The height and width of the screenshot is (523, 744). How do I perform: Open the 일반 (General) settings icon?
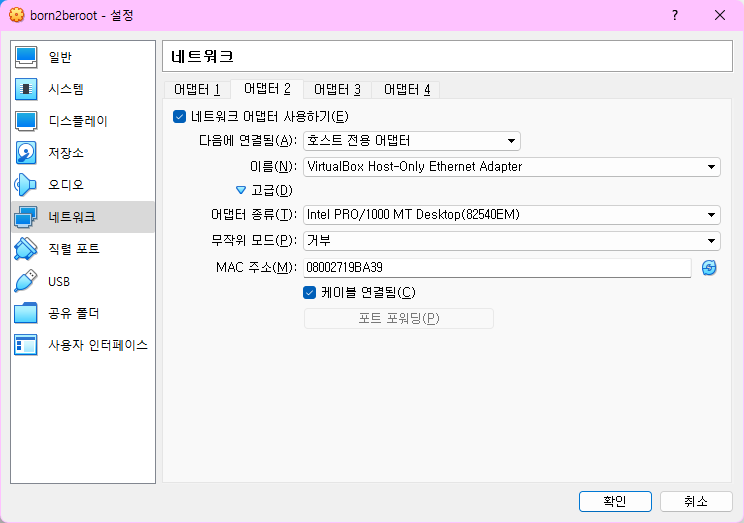(x=26, y=57)
